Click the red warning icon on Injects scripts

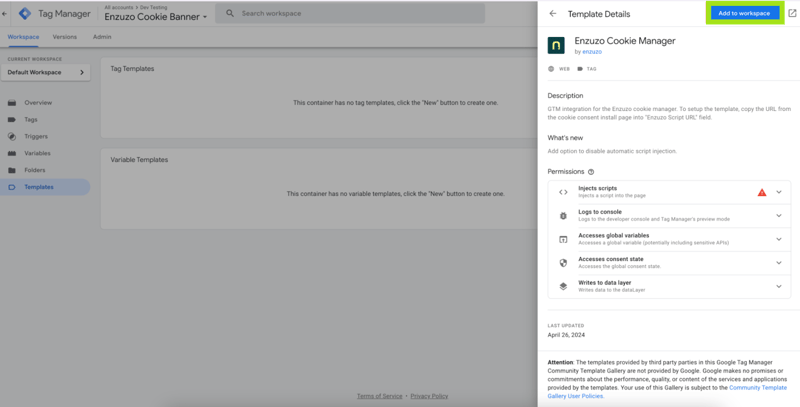[x=761, y=192]
